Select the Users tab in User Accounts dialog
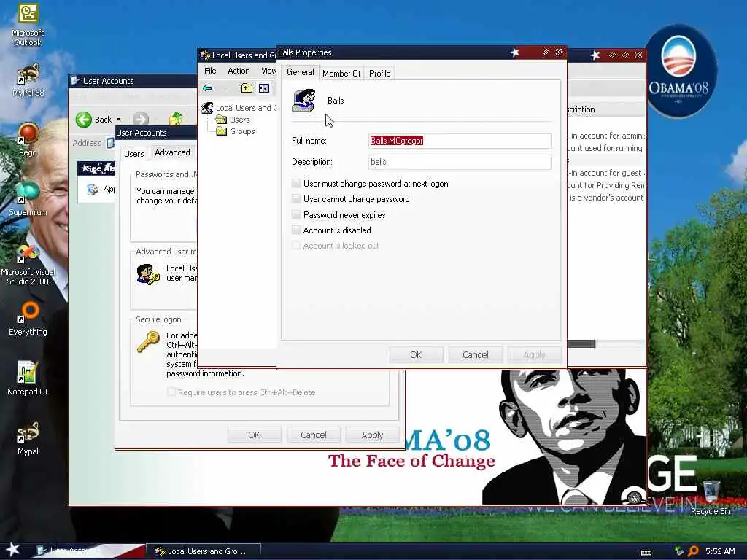Screen dimensions: 747x560 point(134,154)
